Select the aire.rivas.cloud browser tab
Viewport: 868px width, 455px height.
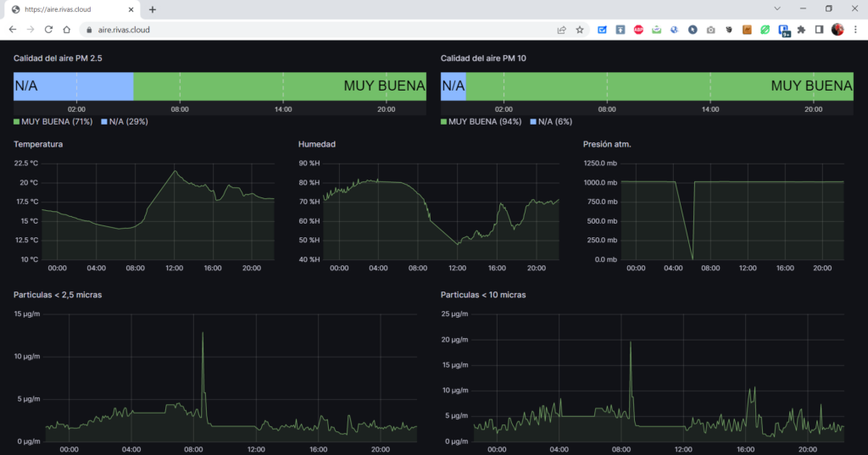(x=64, y=9)
